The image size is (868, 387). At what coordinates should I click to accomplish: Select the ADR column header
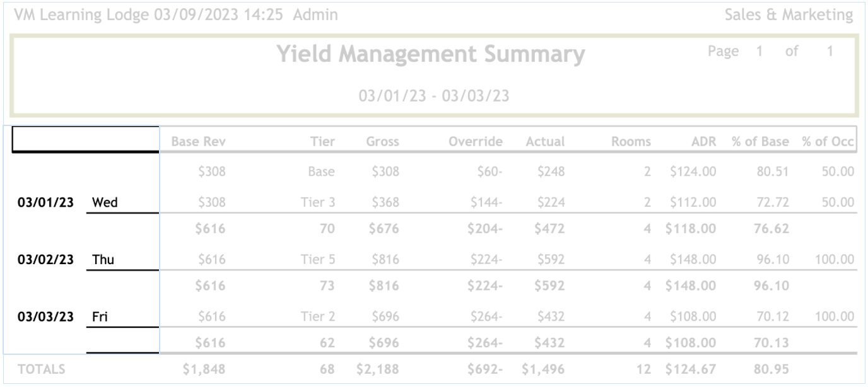(x=703, y=142)
